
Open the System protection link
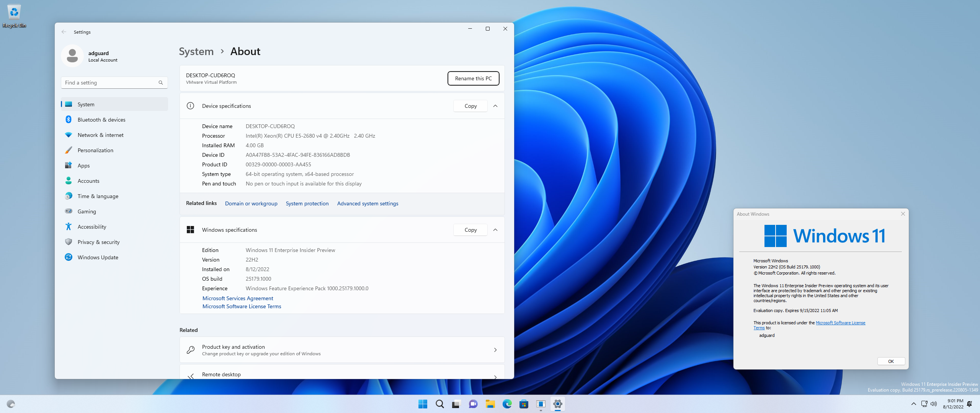point(307,203)
